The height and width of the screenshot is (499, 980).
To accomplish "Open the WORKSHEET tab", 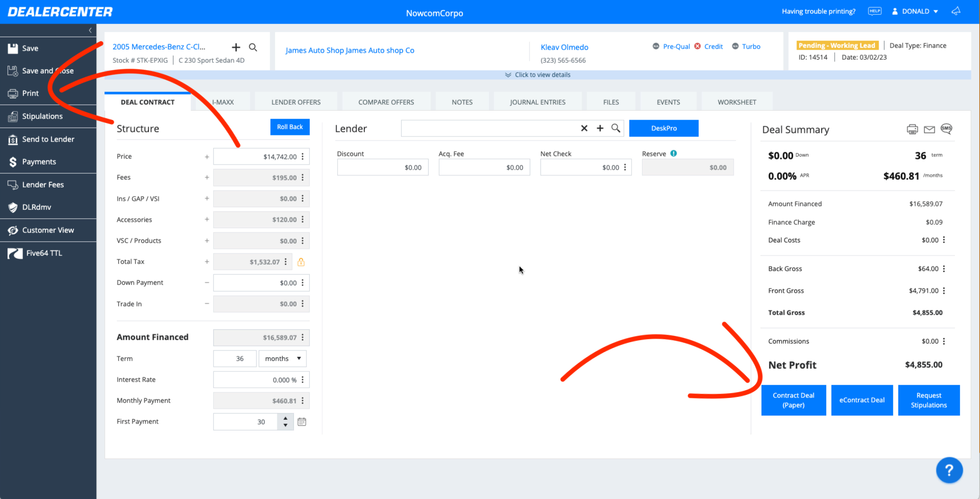I will (x=737, y=102).
